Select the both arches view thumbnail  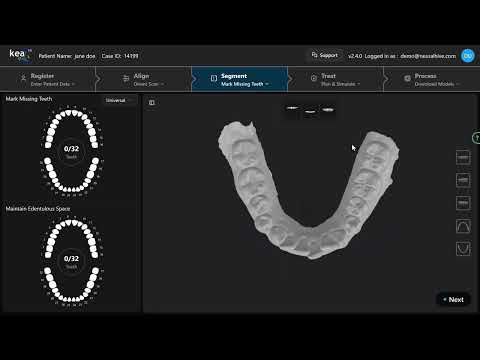328,109
